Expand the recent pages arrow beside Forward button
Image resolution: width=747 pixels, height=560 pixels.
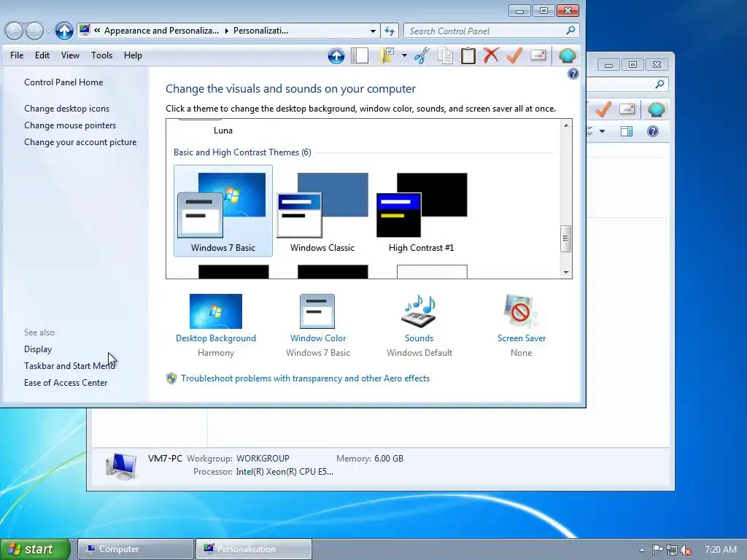pyautogui.click(x=49, y=31)
